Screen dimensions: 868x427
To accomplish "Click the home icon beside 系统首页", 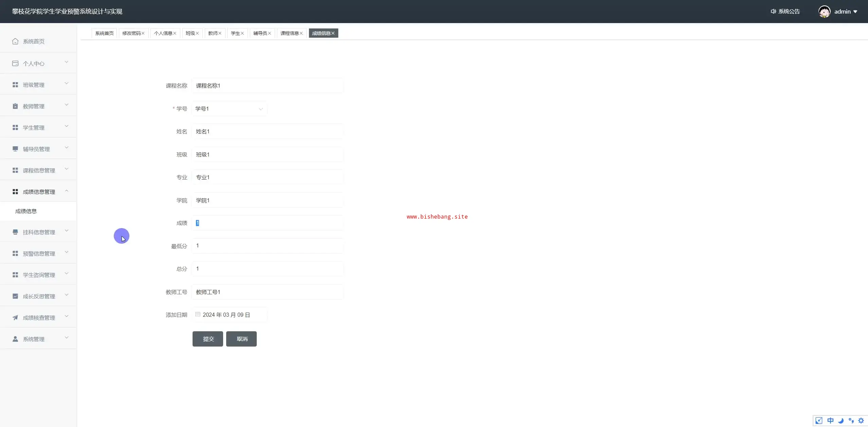I will coord(15,41).
